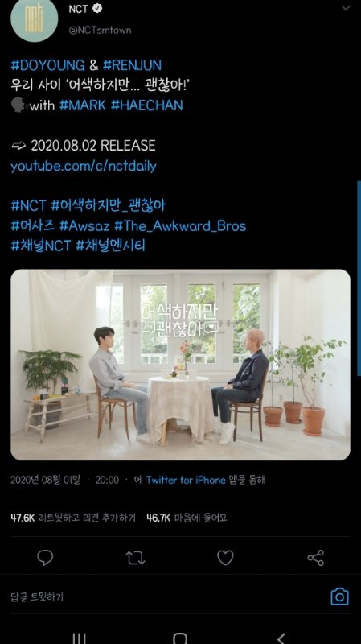Open the #HAECHAN hashtag link
Screen dimensions: 361x644
(147, 105)
